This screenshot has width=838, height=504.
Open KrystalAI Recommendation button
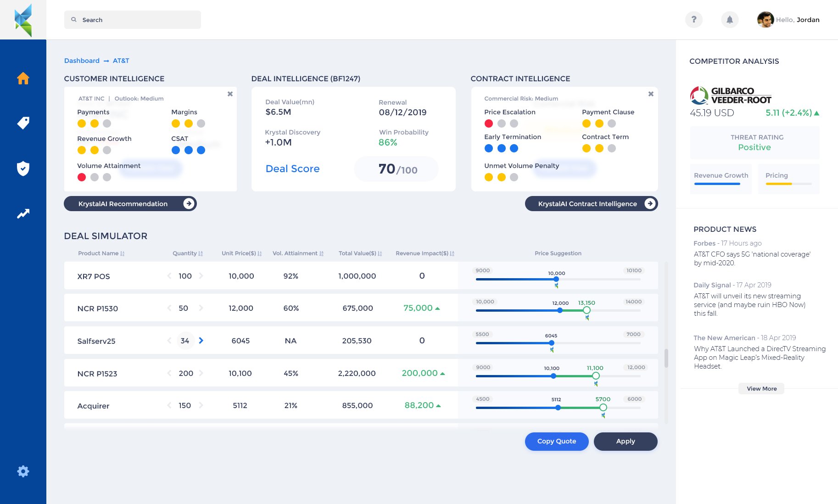[x=130, y=204]
